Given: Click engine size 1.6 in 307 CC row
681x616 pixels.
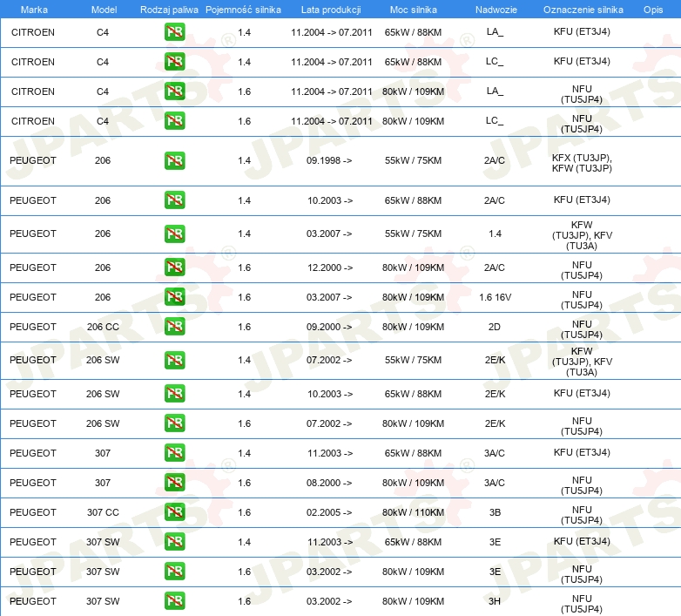Looking at the screenshot, I should tap(244, 512).
